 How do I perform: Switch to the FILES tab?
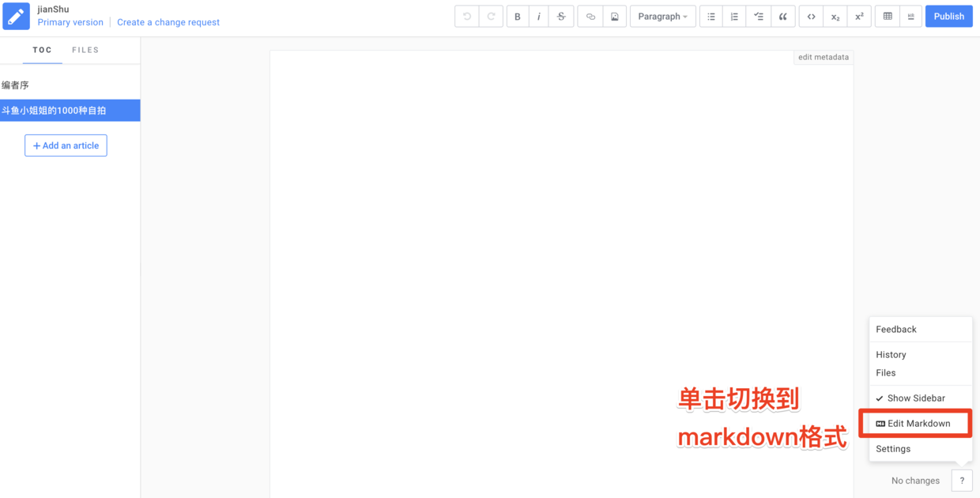pos(85,49)
